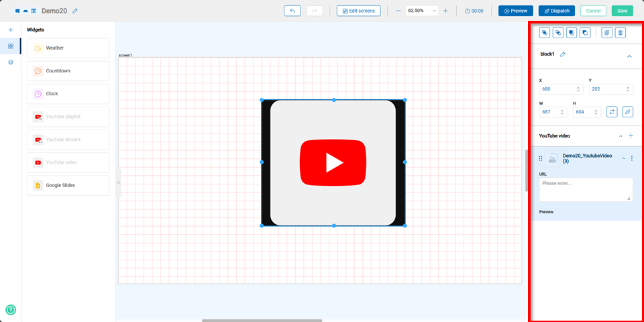Viewport: 644px width, 322px height.
Task: Click the Dispatch button
Action: (556, 11)
